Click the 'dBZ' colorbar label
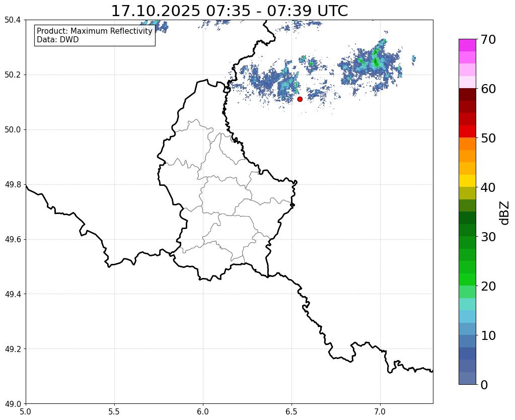 (504, 213)
